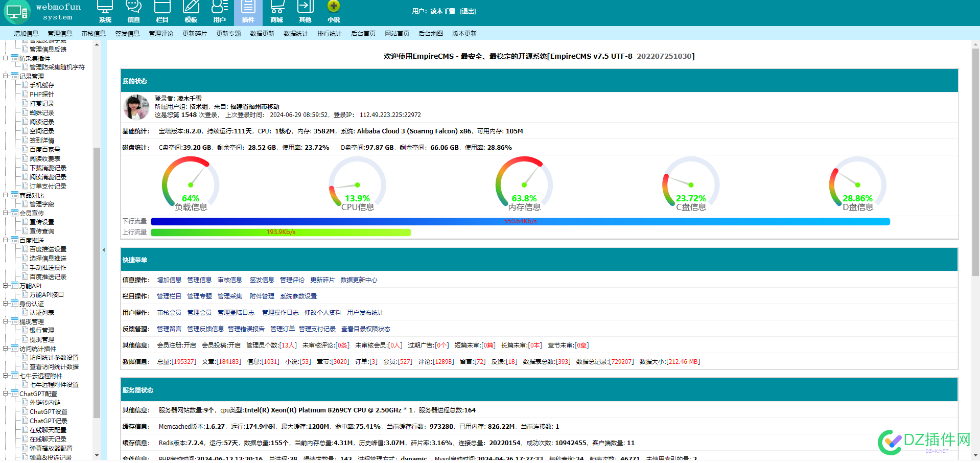
Task: Collapse the 百度推送 tree node
Action: point(6,240)
